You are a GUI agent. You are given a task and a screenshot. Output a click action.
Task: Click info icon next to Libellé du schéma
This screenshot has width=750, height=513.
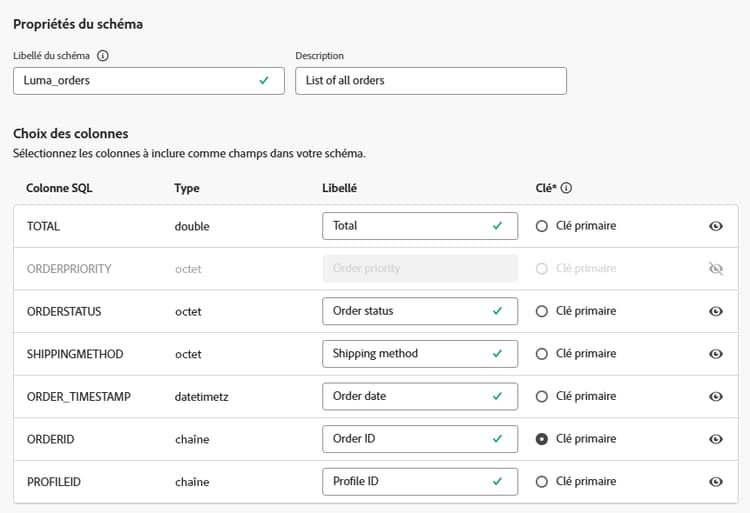click(103, 56)
